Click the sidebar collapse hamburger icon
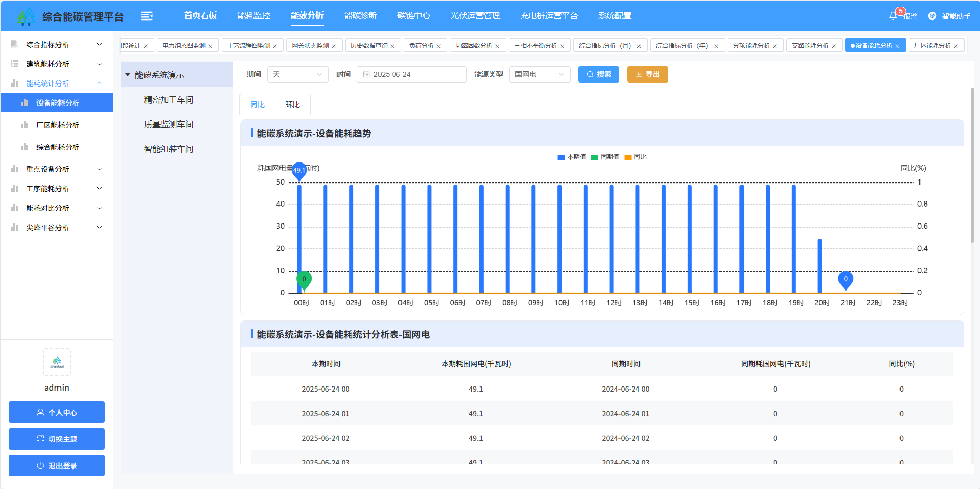Image resolution: width=980 pixels, height=489 pixels. [147, 15]
